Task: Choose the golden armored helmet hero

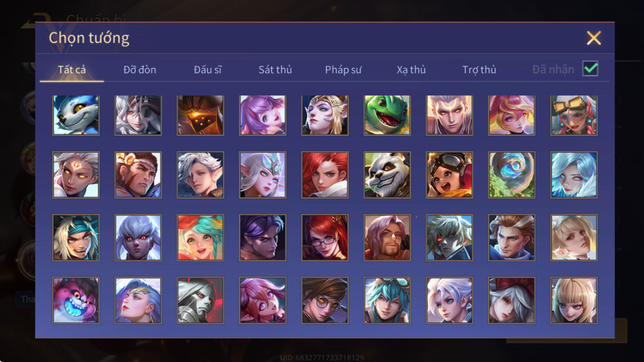Action: coord(200,115)
